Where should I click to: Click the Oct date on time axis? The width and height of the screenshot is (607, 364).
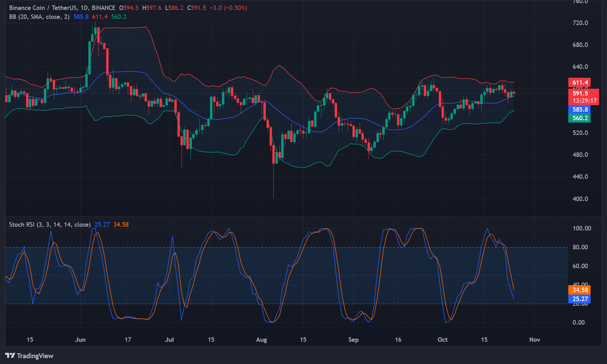coord(443,340)
